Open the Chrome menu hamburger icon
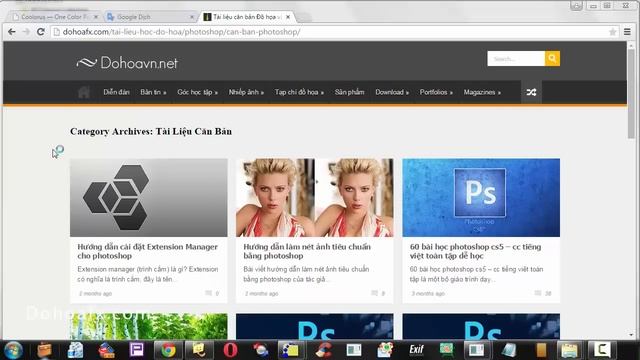 [x=627, y=32]
